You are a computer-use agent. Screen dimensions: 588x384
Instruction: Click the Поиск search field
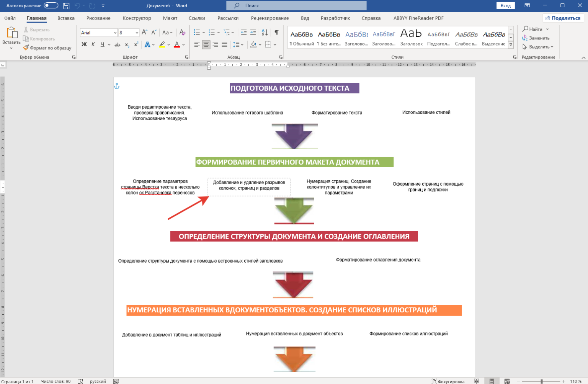point(296,6)
